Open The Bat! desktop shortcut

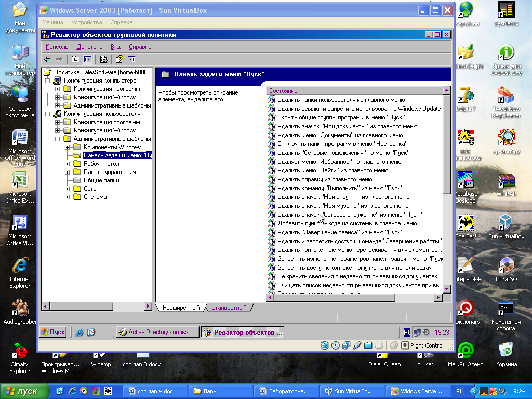click(466, 228)
